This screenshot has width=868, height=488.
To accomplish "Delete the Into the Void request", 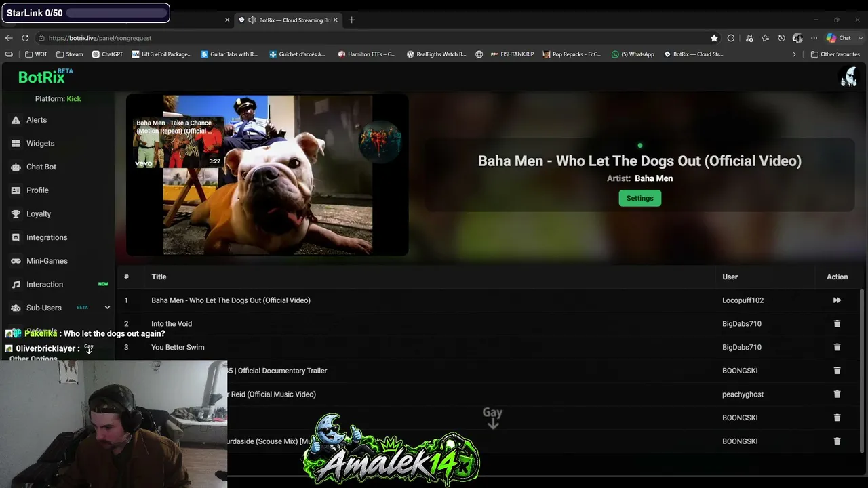I will pos(837,324).
